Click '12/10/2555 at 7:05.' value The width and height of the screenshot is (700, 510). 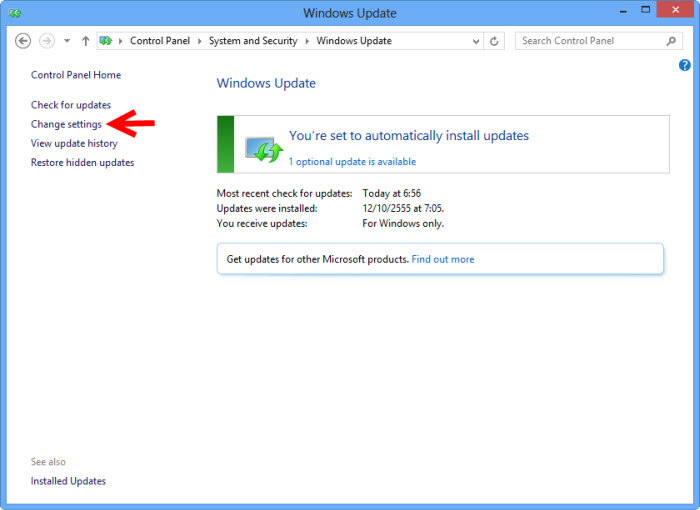(403, 209)
